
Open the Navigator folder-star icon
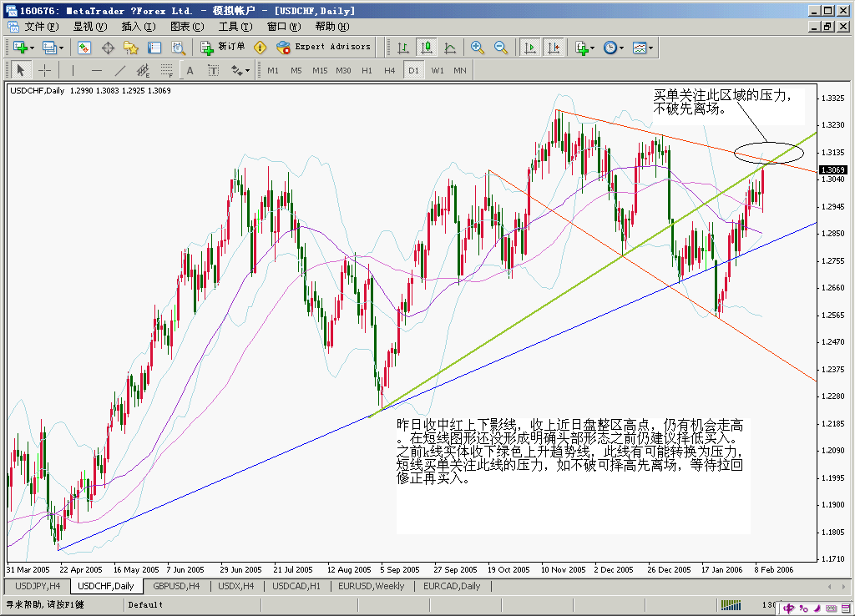point(131,48)
